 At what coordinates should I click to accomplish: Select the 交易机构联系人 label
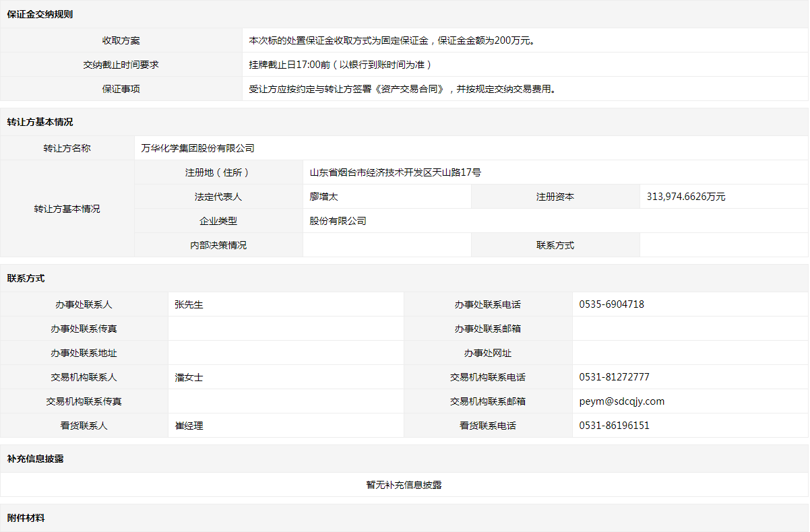coord(84,377)
